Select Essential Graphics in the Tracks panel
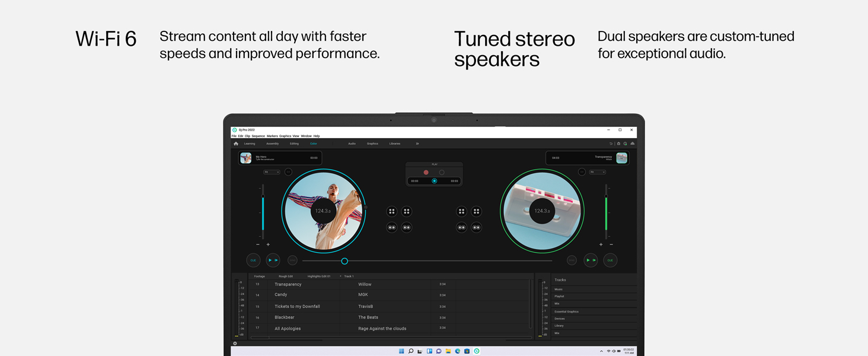The width and height of the screenshot is (868, 356). 566,311
